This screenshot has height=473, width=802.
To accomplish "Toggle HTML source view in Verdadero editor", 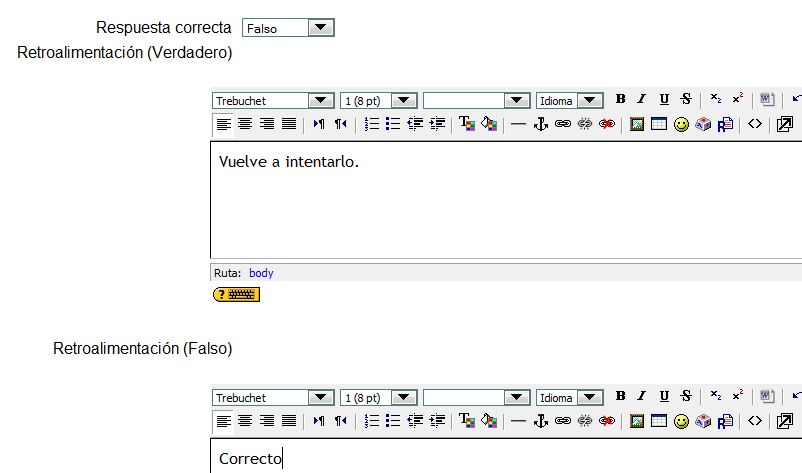I will point(755,124).
